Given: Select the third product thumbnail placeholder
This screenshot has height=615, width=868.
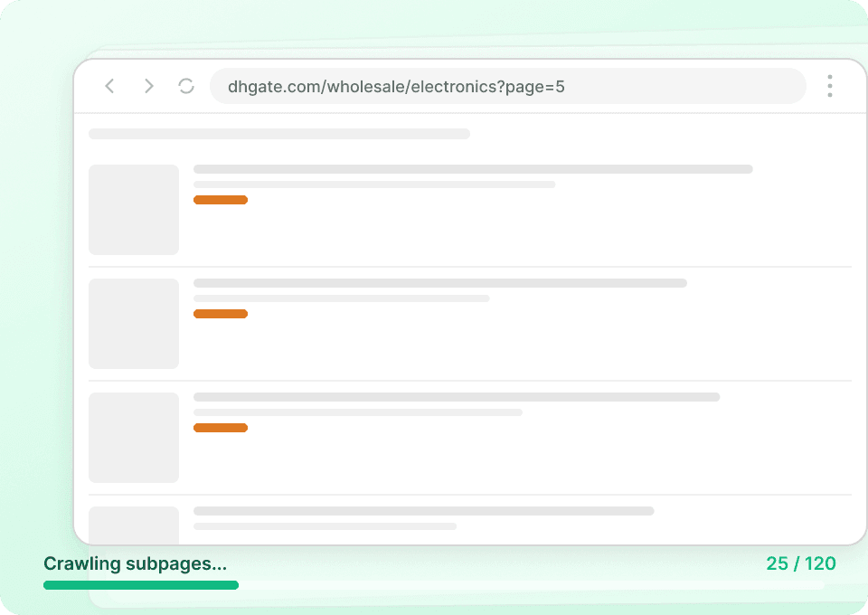Looking at the screenshot, I should pos(134,437).
